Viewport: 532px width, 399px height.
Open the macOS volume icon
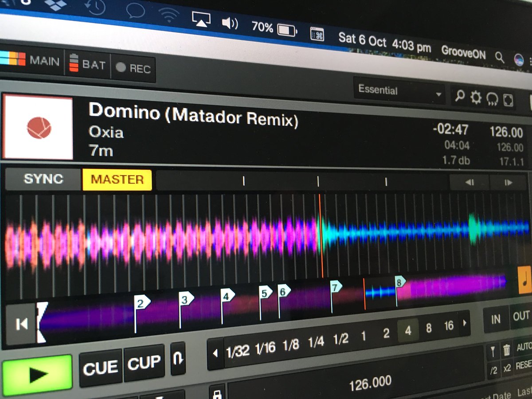[230, 23]
